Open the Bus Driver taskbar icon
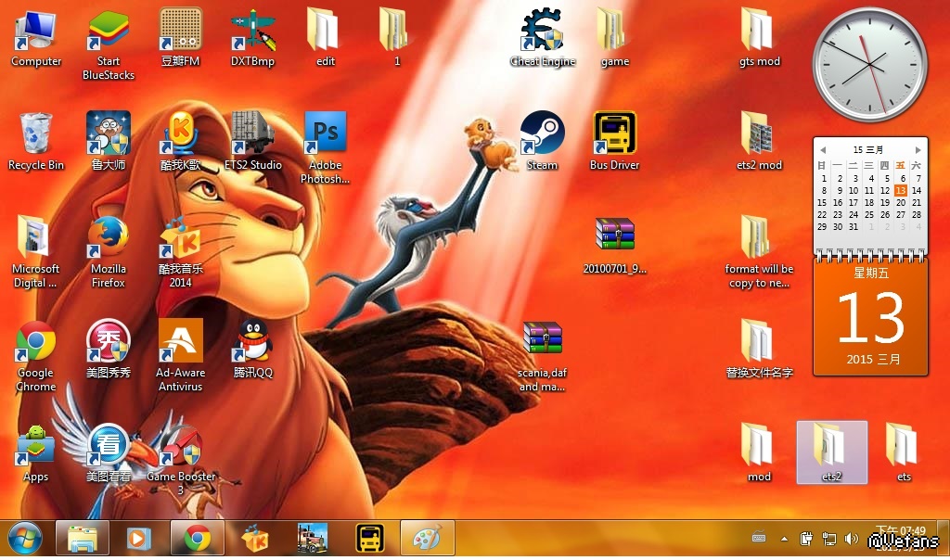Image resolution: width=950 pixels, height=560 pixels. (x=369, y=538)
